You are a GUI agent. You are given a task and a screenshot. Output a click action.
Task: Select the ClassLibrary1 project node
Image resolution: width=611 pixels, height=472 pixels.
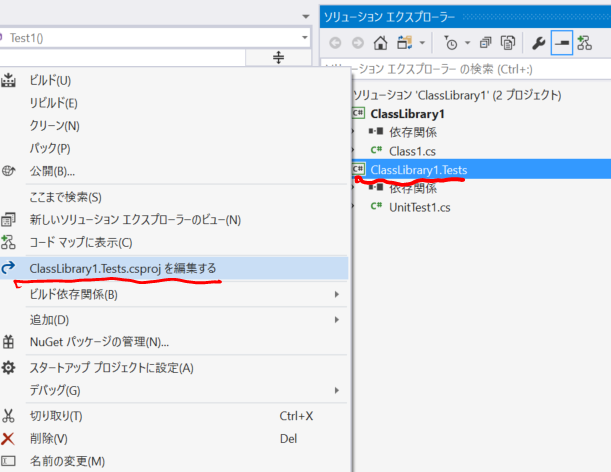pyautogui.click(x=407, y=114)
